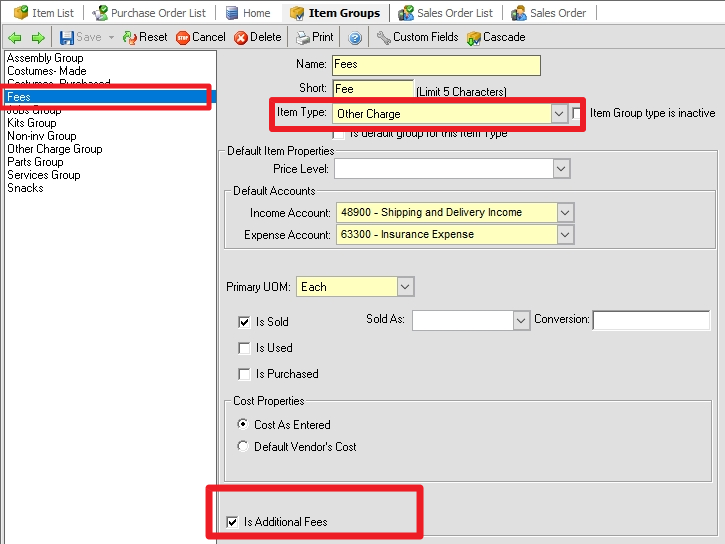725x544 pixels.
Task: Click the Item Groups package icon
Action: point(297,13)
